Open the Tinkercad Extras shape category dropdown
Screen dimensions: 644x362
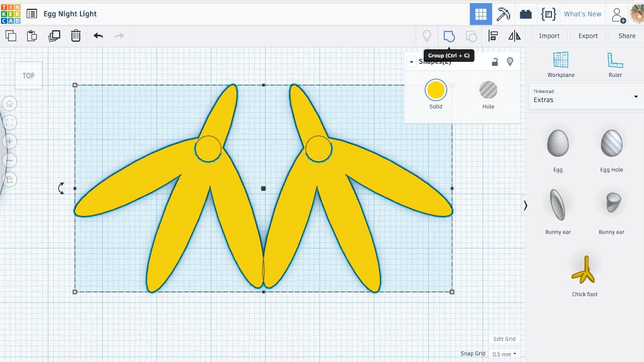point(586,96)
